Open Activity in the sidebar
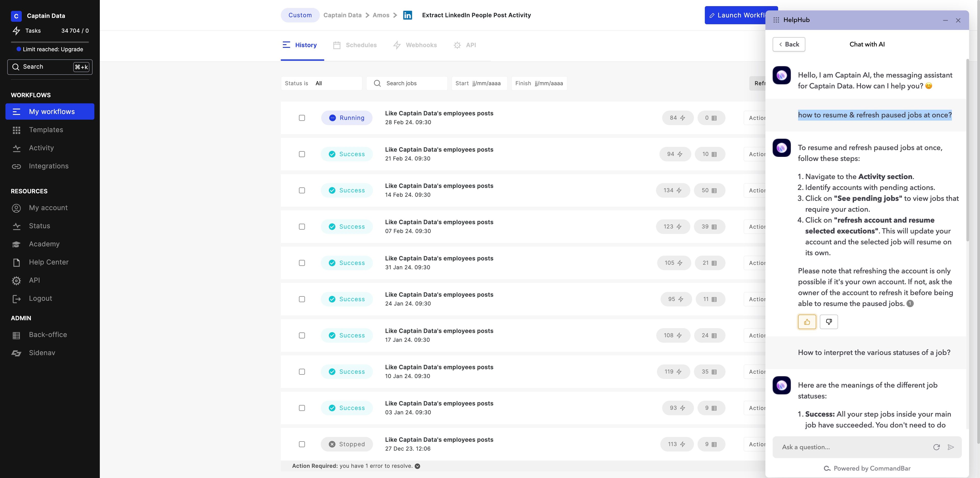This screenshot has width=980, height=478. (41, 148)
